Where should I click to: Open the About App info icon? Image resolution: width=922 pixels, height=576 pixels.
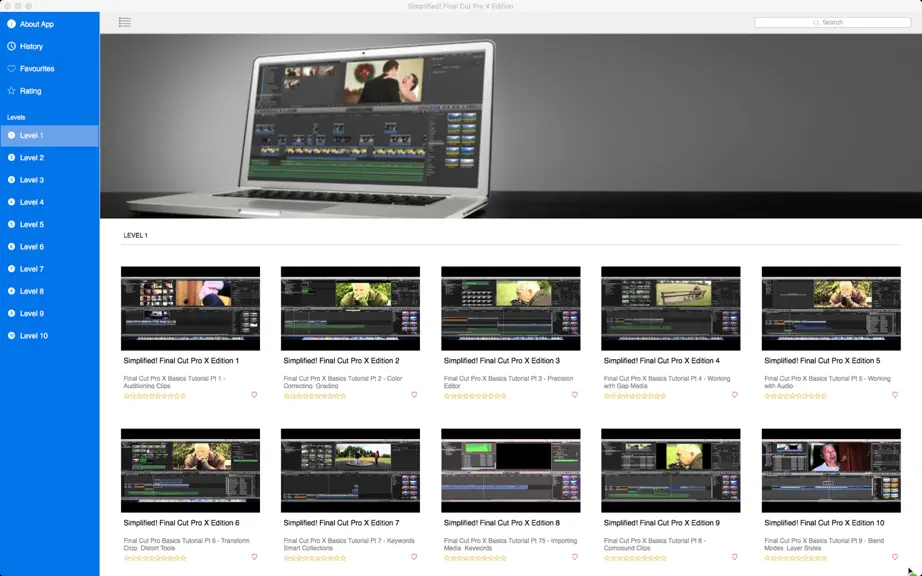click(x=11, y=24)
